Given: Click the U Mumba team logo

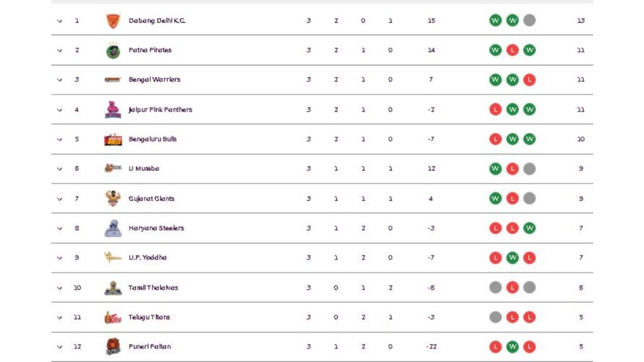Looking at the screenshot, I should pos(113,168).
